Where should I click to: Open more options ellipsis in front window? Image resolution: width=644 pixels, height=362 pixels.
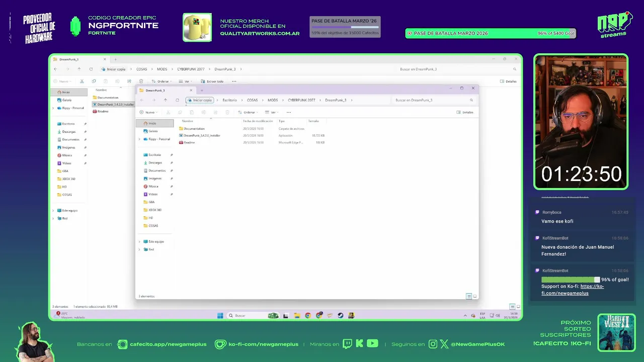click(288, 112)
